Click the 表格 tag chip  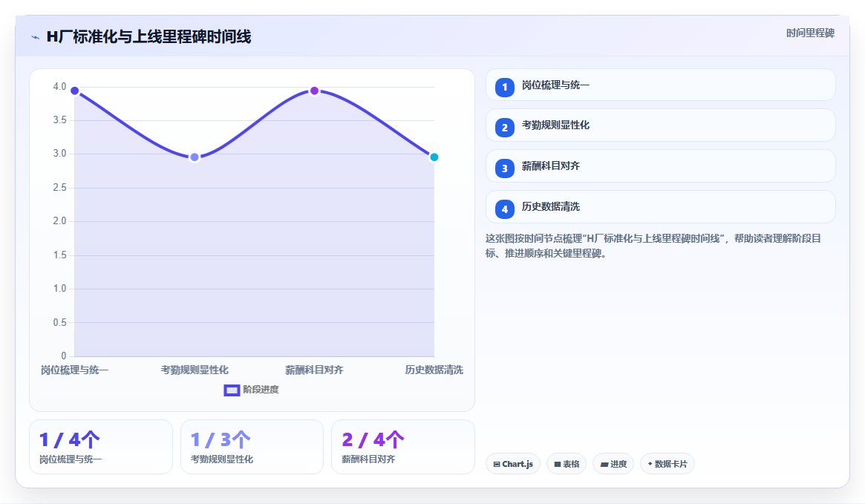click(x=567, y=464)
